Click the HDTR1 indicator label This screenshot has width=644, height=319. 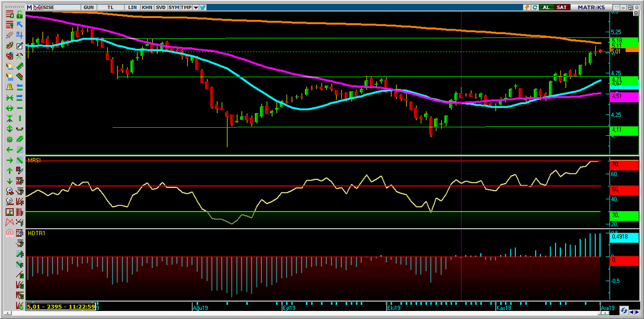tap(36, 233)
